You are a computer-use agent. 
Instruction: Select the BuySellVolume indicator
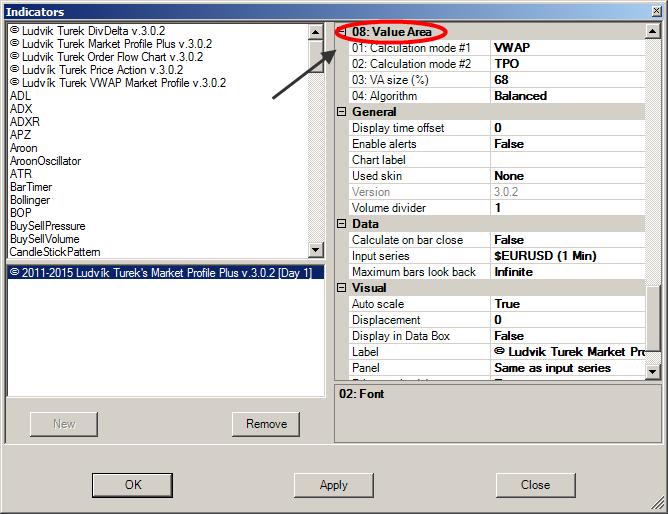[x=44, y=239]
